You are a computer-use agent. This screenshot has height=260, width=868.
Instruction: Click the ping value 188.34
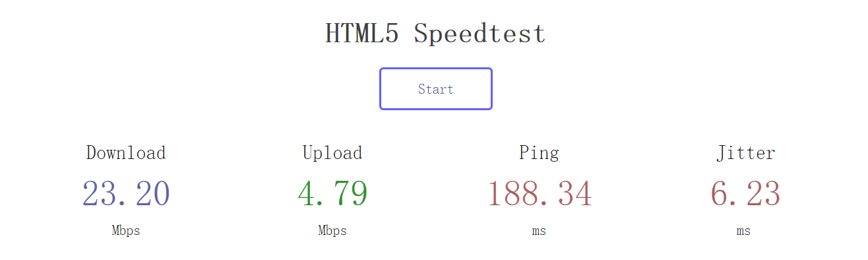pos(540,194)
